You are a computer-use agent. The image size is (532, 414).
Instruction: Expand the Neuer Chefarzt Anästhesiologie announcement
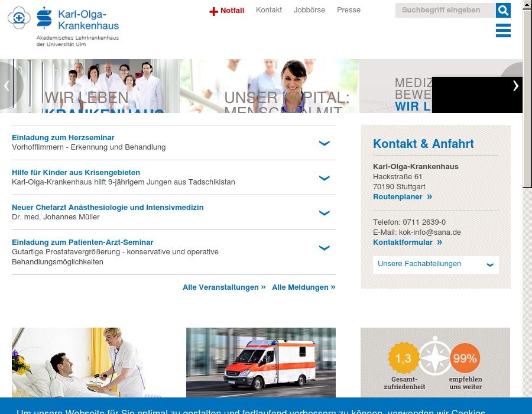[x=324, y=213]
